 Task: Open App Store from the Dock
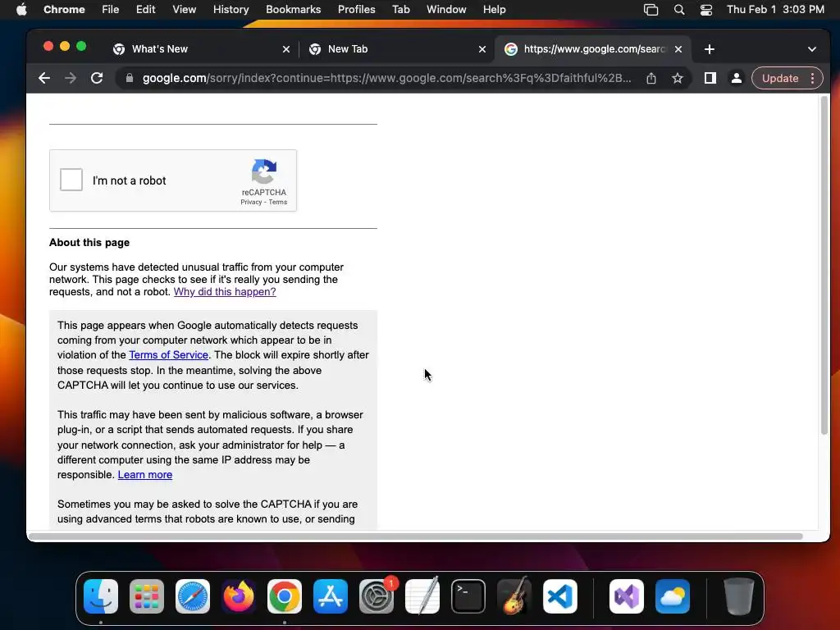click(x=331, y=596)
